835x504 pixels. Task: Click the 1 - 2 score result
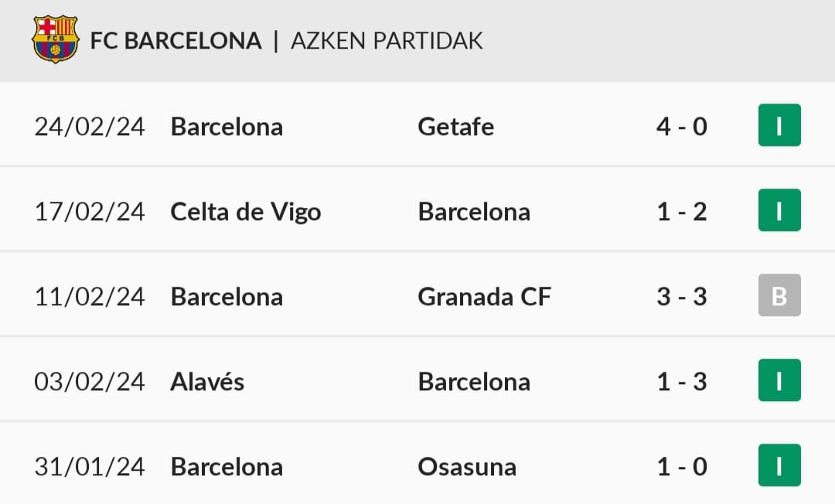(682, 212)
